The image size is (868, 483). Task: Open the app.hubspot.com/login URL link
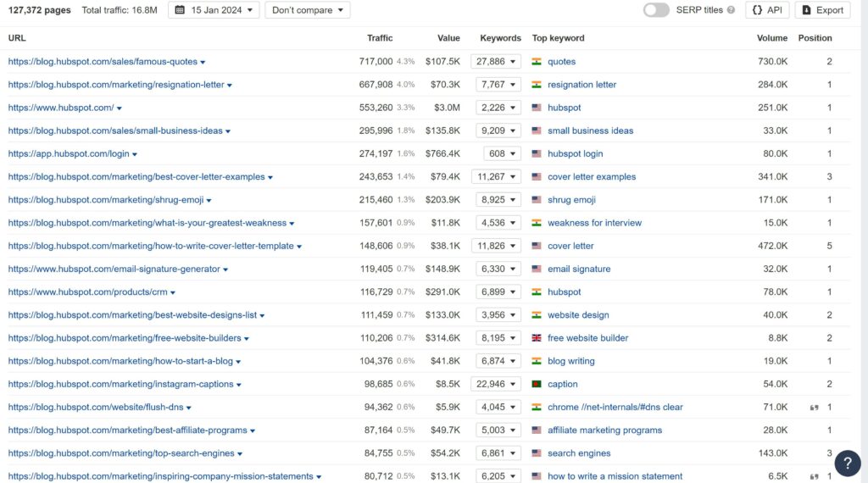tap(69, 154)
